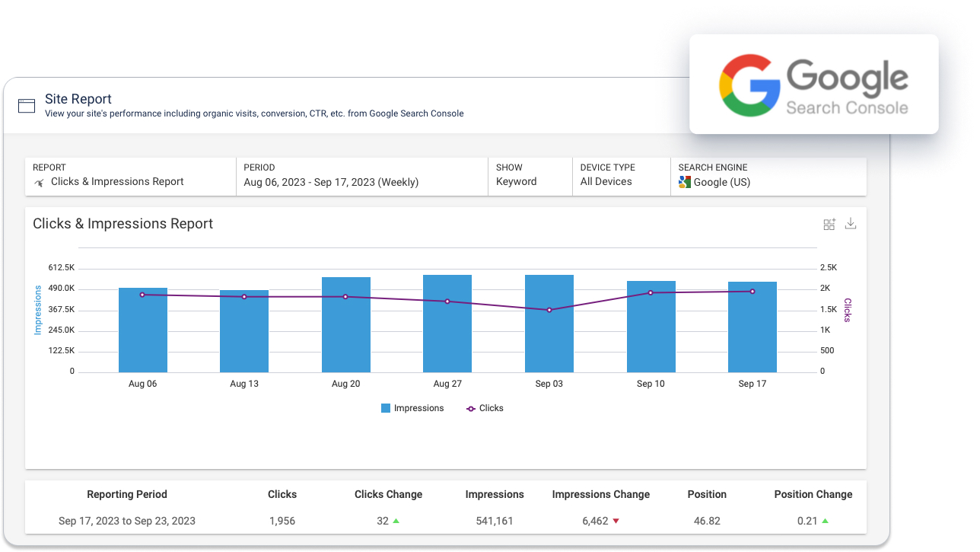This screenshot has width=980, height=552.
Task: Click the green up arrow beside Clicks Change
Action: click(396, 522)
